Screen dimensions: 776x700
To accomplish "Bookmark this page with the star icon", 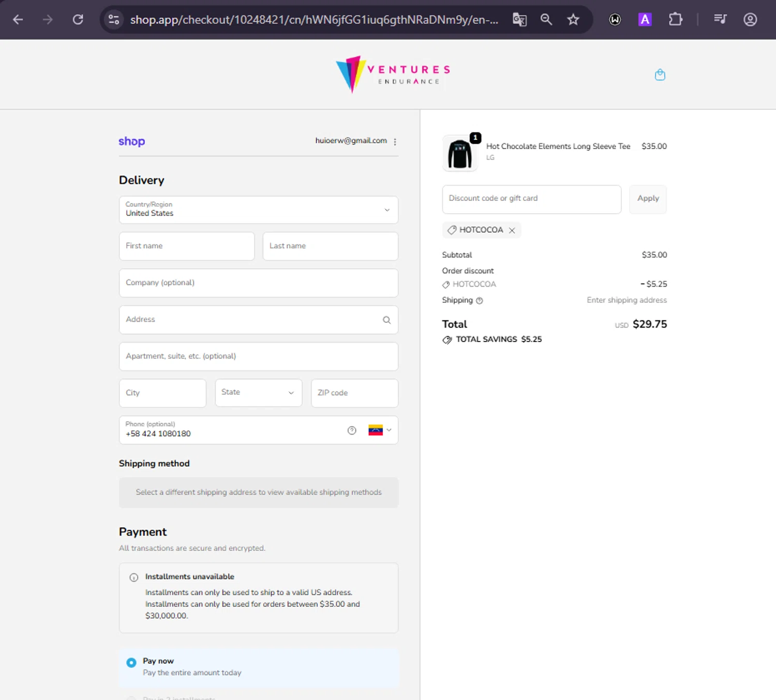I will [x=573, y=20].
